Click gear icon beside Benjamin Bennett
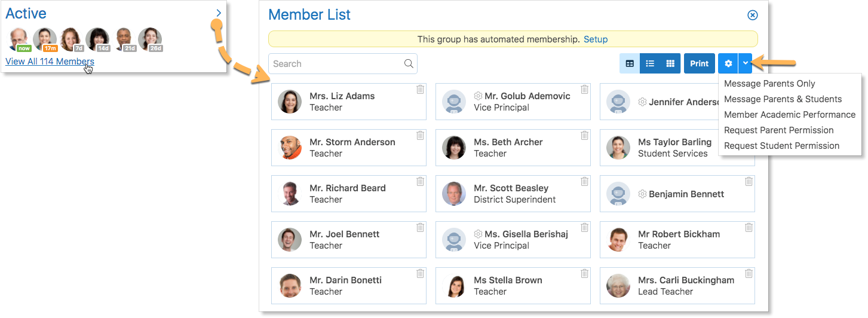The height and width of the screenshot is (318, 868). (643, 194)
